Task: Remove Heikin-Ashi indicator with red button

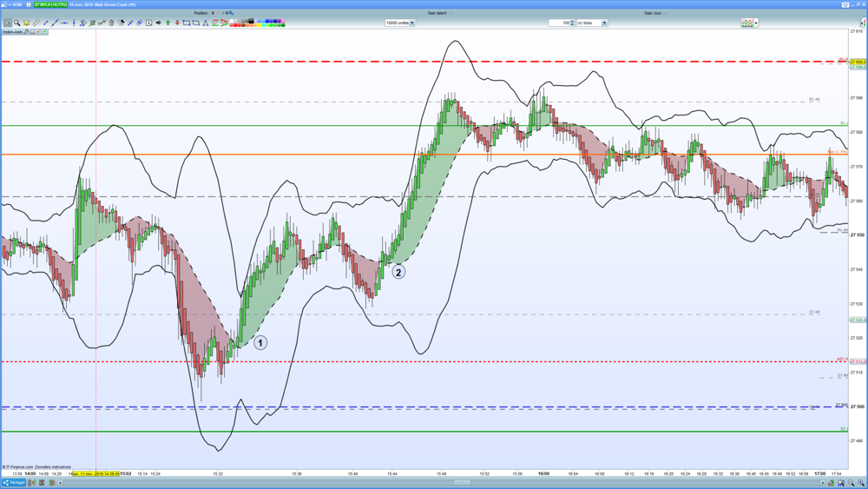Action: 38,32
